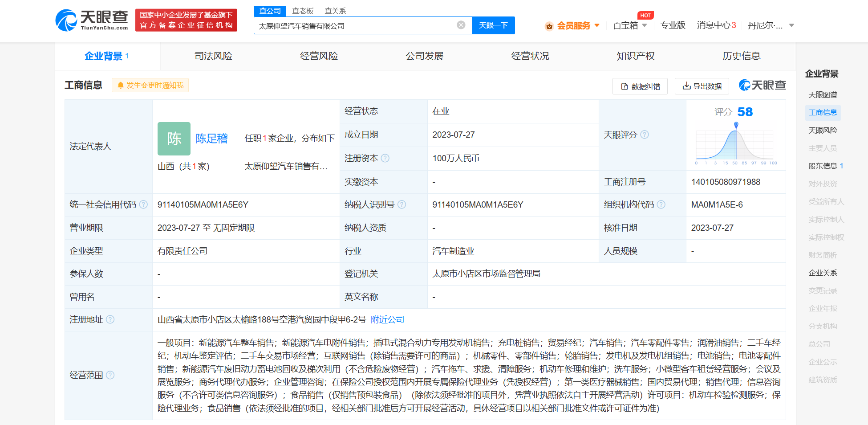Image resolution: width=868 pixels, height=425 pixels.
Task: Click the question mark beside 组织机构代码
Action: [662, 204]
